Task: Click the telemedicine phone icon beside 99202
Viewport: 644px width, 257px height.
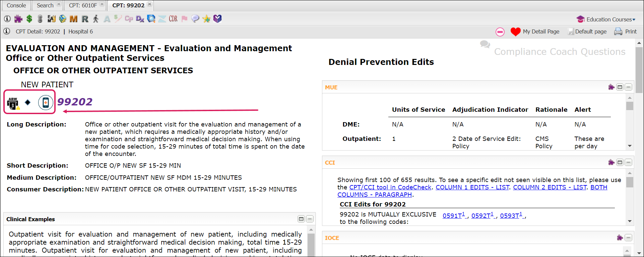Action: point(46,102)
